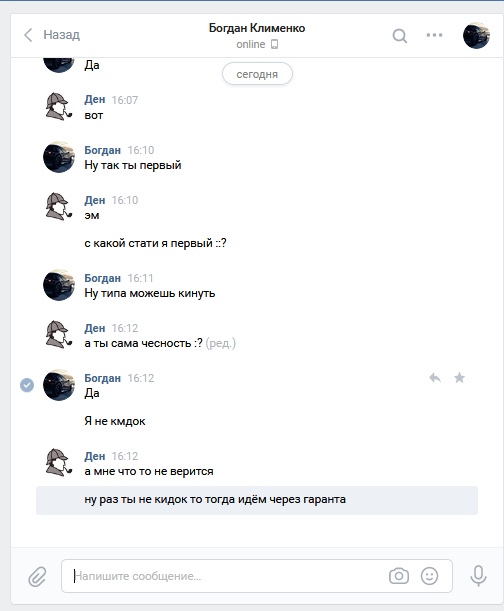This screenshot has width=504, height=611.
Task: Start voice message with microphone icon
Action: coord(478,576)
